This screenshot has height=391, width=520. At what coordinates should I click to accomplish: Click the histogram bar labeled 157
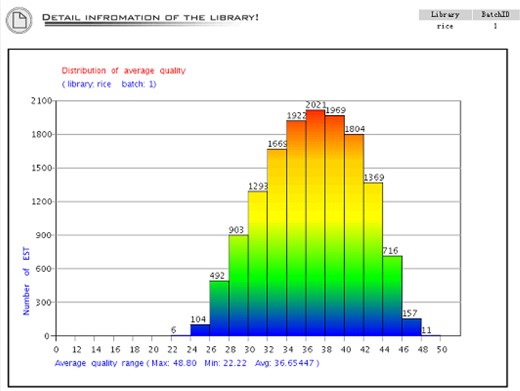pyautogui.click(x=412, y=327)
